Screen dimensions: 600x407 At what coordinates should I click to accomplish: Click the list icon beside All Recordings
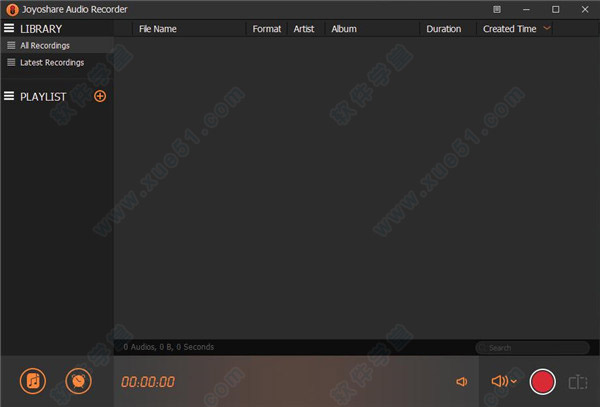click(11, 46)
